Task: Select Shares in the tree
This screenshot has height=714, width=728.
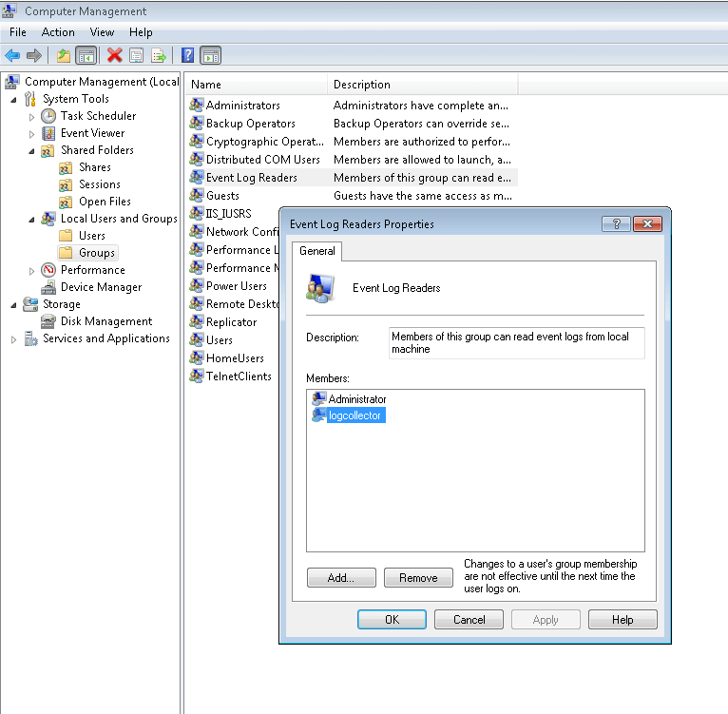Action: [x=95, y=167]
